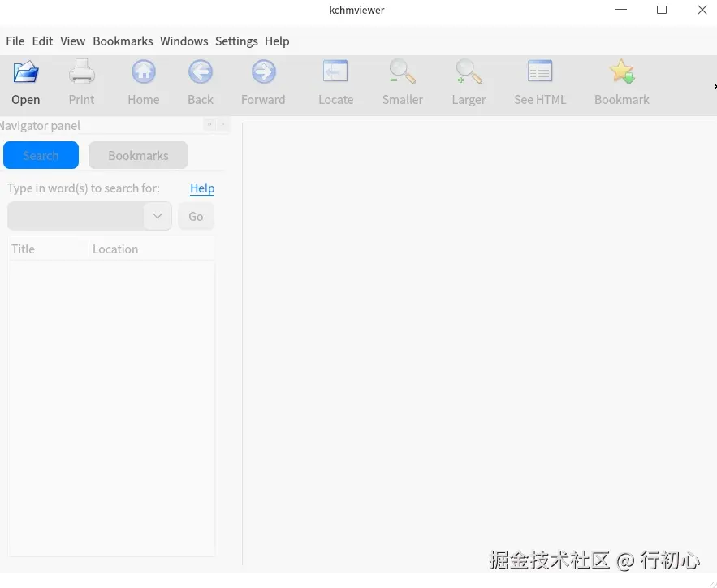Image resolution: width=717 pixels, height=588 pixels.
Task: Open the View menu
Action: (73, 41)
